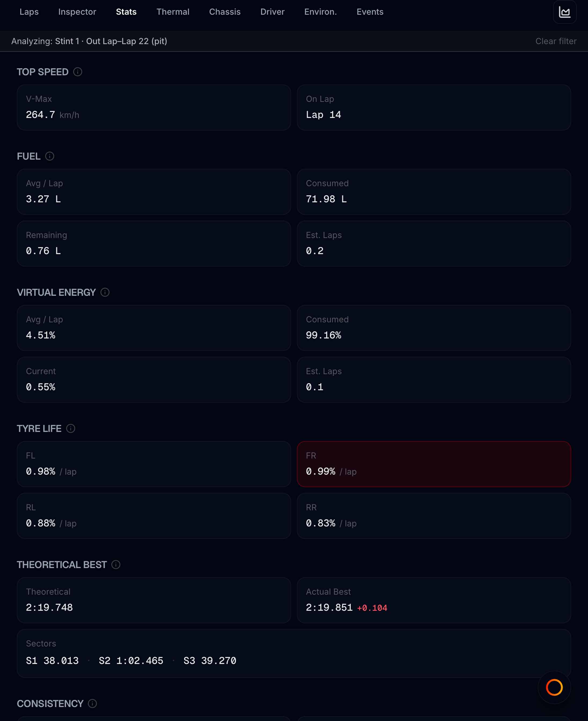Screen dimensions: 588x721
Task: Show the Consistency info tooltip icon
Action: [93, 703]
